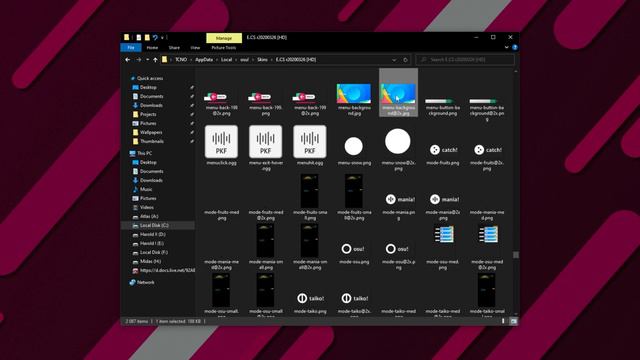The image size is (640, 360).
Task: Select the mode-osu.png osu! file
Action: (354, 249)
